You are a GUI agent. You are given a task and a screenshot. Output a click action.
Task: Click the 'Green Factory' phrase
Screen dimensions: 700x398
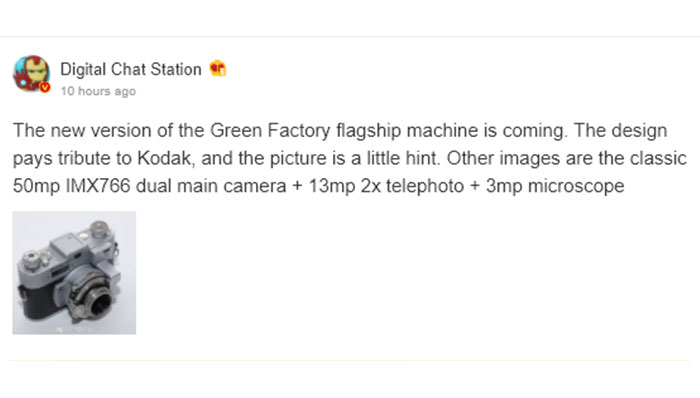coord(270,131)
